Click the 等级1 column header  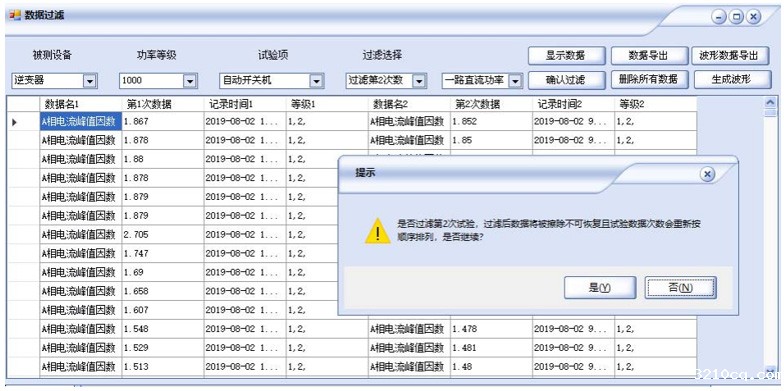pos(327,104)
